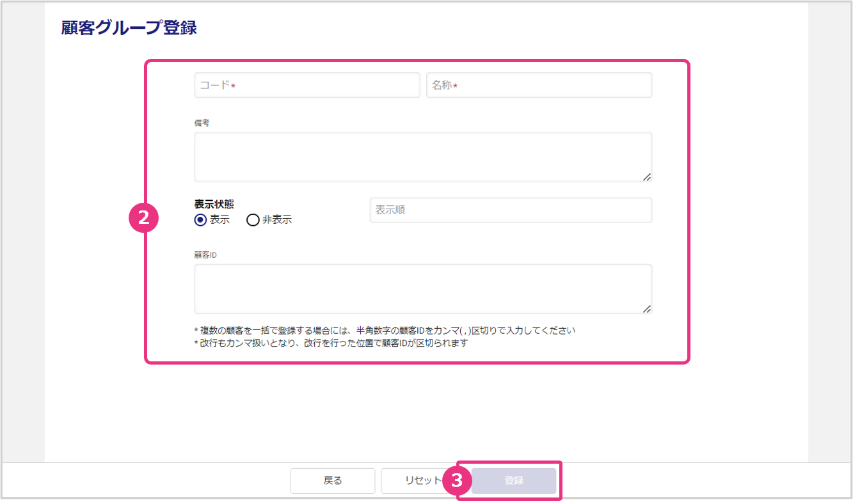Choose the 非表示 radio option
Screen dimensions: 853x504
(253, 220)
